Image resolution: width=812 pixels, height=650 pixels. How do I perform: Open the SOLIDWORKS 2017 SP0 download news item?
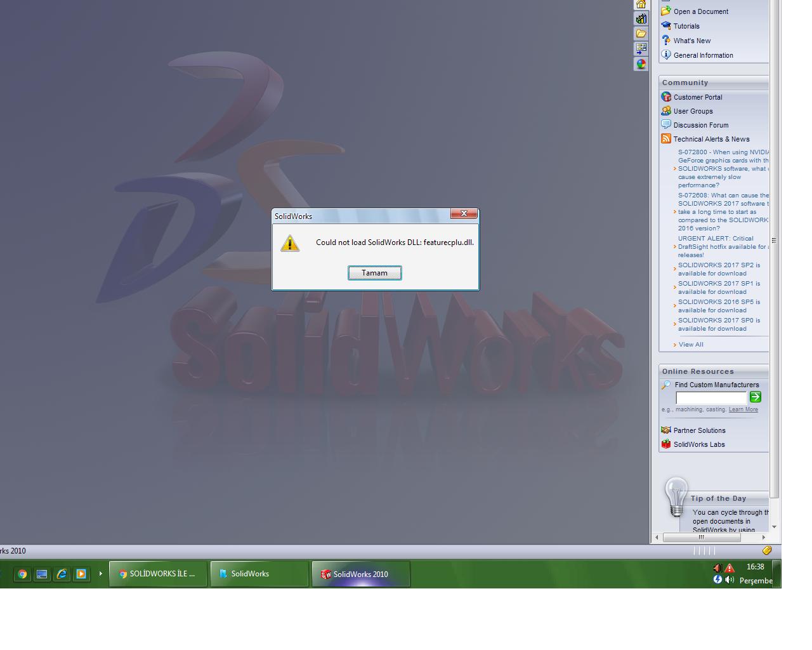(x=719, y=324)
